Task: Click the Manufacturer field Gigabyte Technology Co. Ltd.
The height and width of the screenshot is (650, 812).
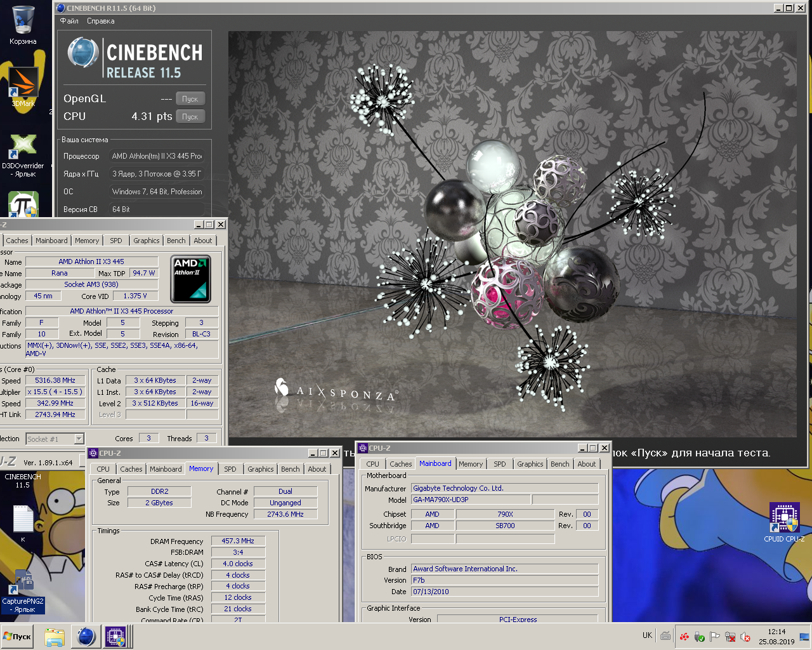Action: click(505, 488)
